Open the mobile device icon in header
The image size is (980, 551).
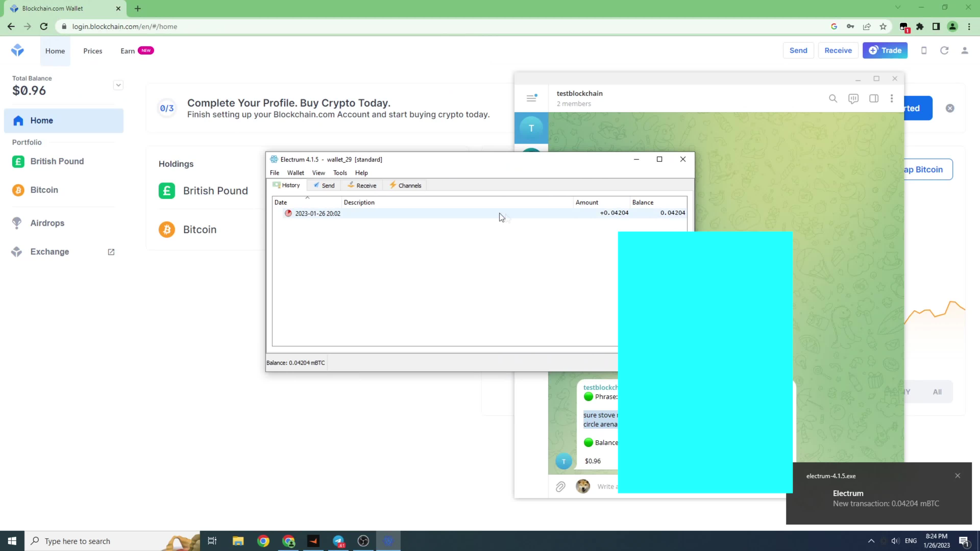[x=924, y=51]
